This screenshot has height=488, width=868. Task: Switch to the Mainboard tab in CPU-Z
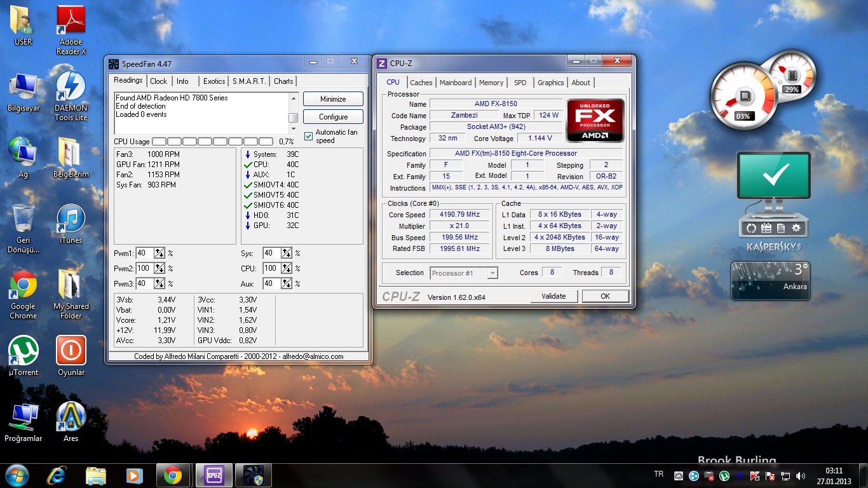(x=456, y=83)
